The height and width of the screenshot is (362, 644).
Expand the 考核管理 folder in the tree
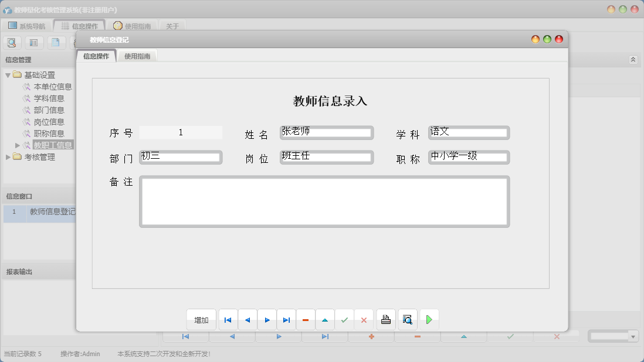point(8,157)
